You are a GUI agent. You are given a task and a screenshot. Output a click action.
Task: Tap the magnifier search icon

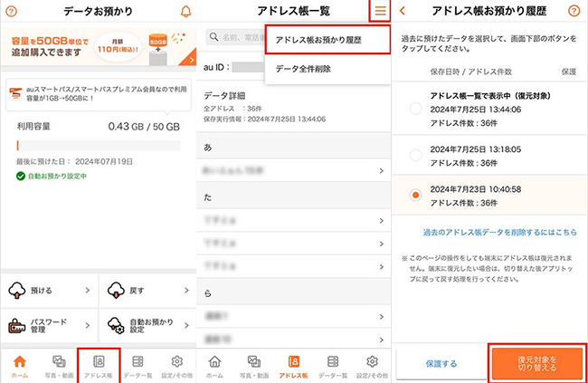click(x=213, y=37)
